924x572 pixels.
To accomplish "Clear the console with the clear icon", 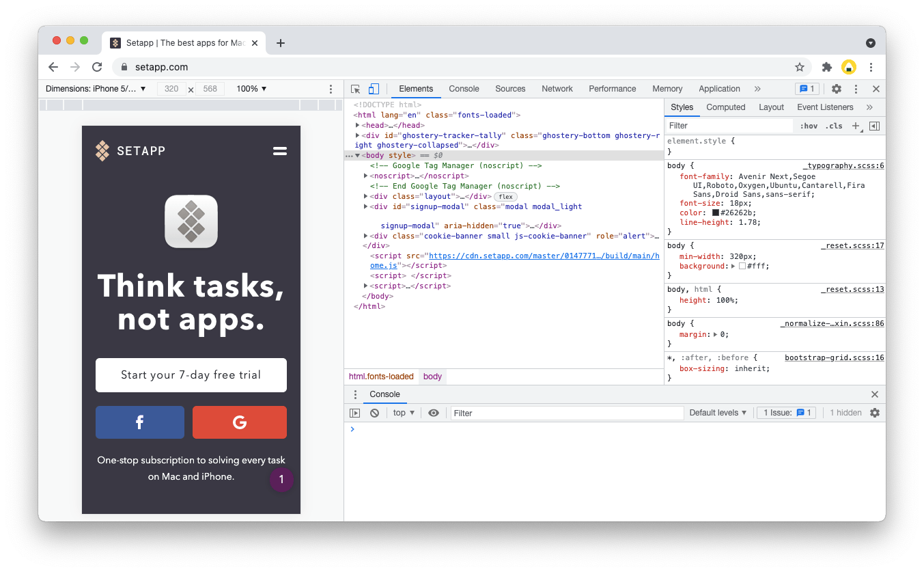I will click(374, 413).
